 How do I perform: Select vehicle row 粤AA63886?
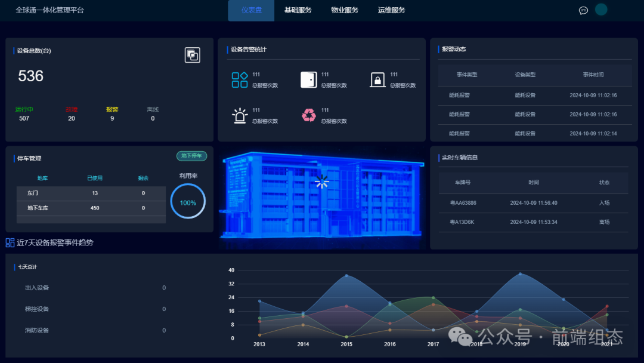(x=534, y=203)
